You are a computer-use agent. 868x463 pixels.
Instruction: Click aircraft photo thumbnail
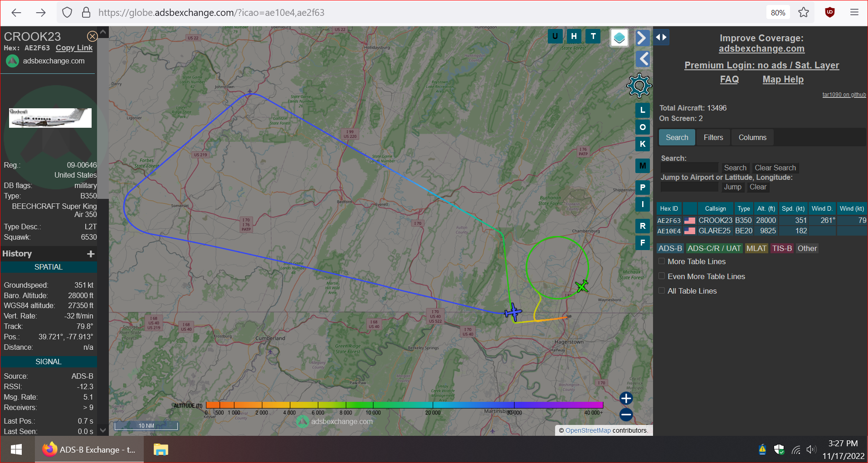(x=50, y=118)
